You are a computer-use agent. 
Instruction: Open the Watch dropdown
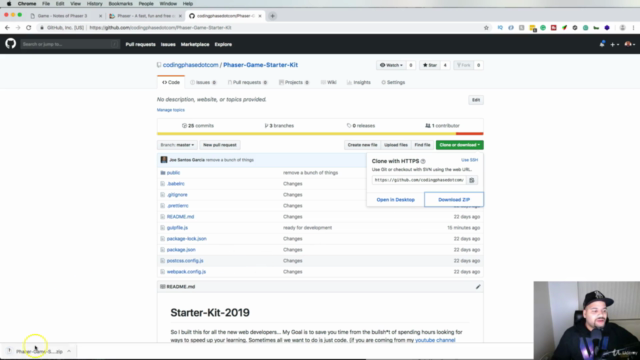pos(391,65)
